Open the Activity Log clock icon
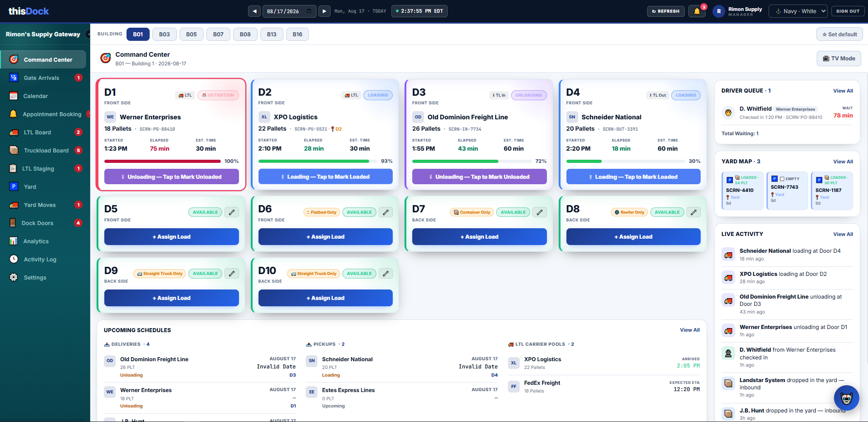The height and width of the screenshot is (422, 868). tap(14, 259)
